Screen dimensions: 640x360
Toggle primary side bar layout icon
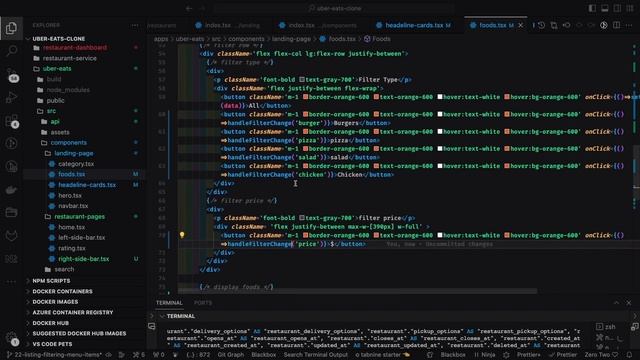[x=592, y=8]
